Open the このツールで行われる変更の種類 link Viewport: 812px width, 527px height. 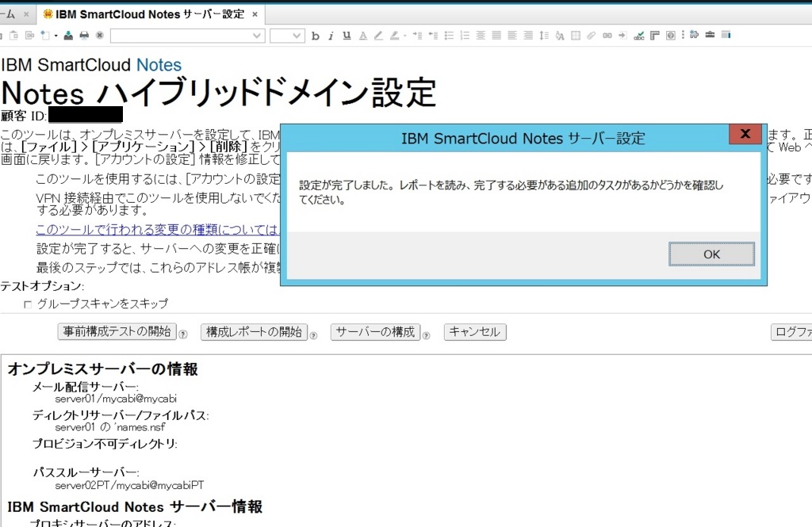pos(158,229)
